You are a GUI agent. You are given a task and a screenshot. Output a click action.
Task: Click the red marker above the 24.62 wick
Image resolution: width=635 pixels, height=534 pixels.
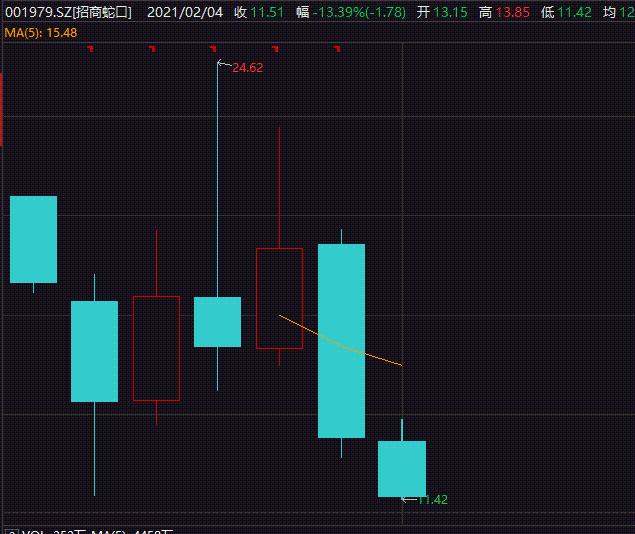click(213, 48)
